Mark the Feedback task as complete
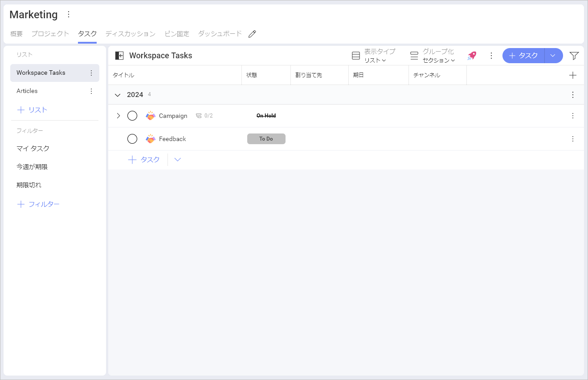588x380 pixels. pos(132,139)
